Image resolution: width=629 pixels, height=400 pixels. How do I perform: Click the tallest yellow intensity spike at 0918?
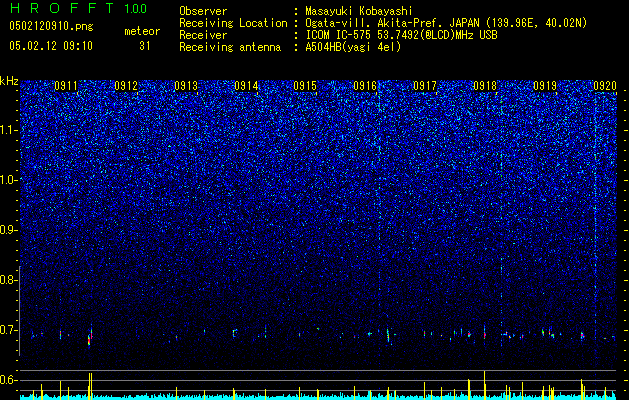coord(485,385)
